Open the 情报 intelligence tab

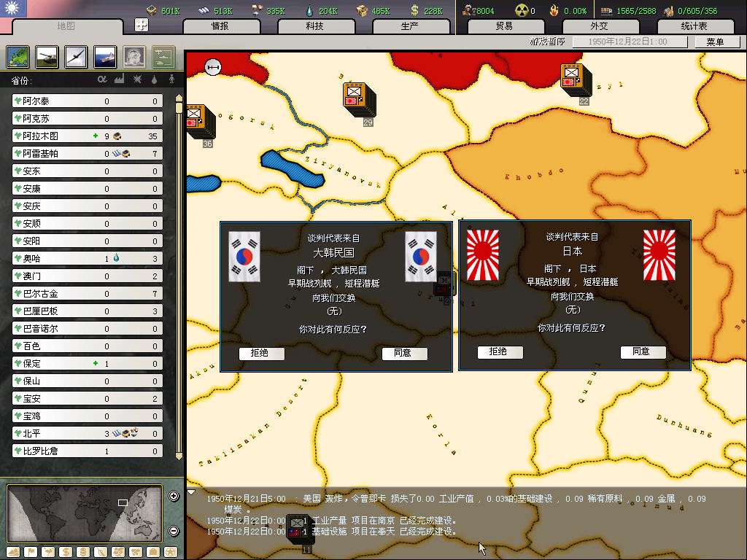pos(220,26)
